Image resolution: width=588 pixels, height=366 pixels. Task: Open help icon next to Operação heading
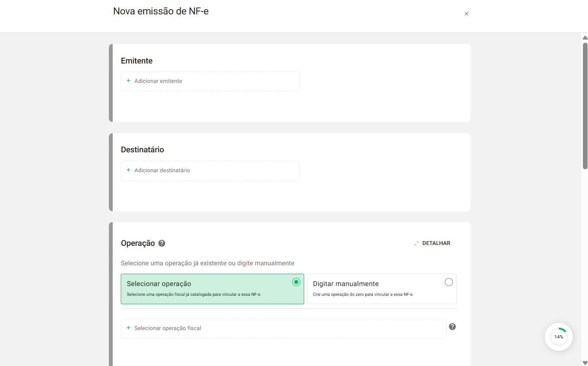point(161,243)
